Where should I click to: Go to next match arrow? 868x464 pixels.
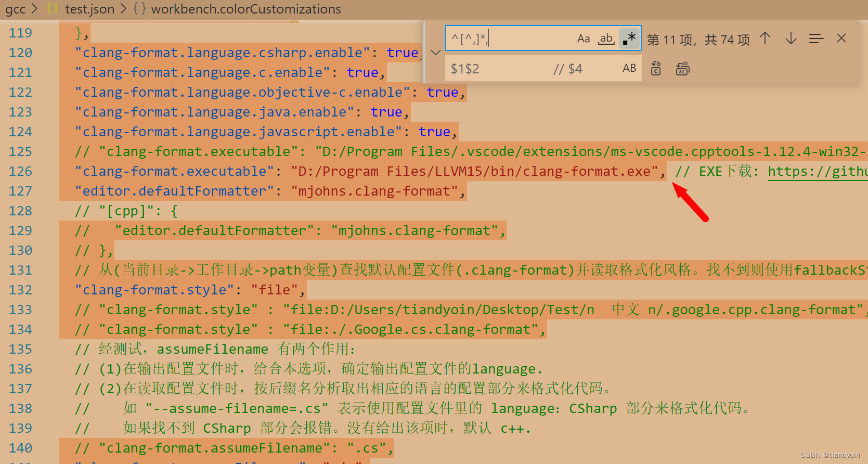pyautogui.click(x=791, y=38)
